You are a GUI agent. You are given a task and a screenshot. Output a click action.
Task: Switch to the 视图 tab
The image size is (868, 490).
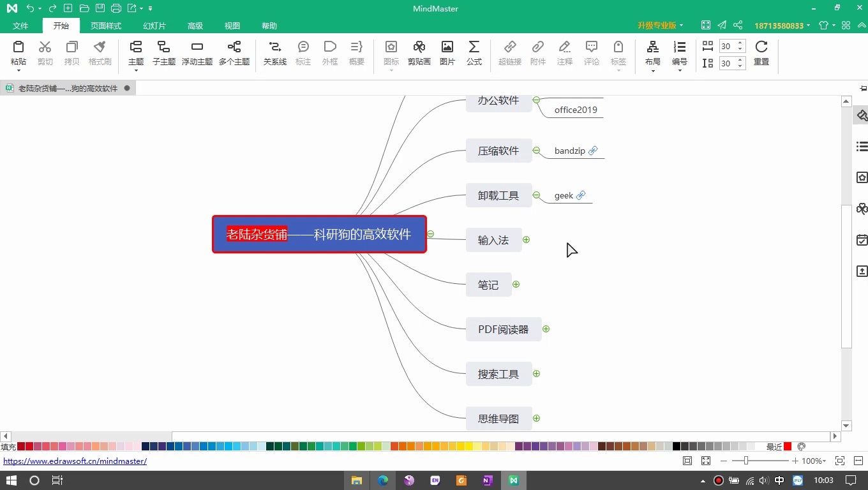click(x=232, y=26)
